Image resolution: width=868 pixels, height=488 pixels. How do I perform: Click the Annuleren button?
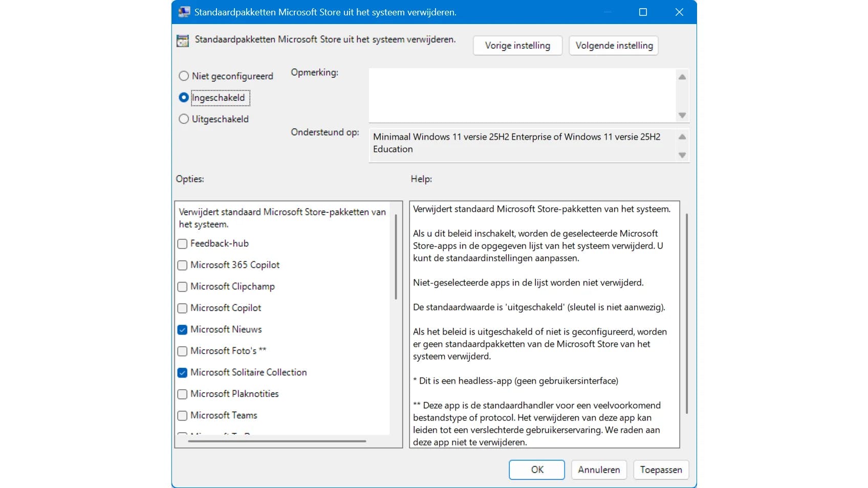(x=599, y=470)
